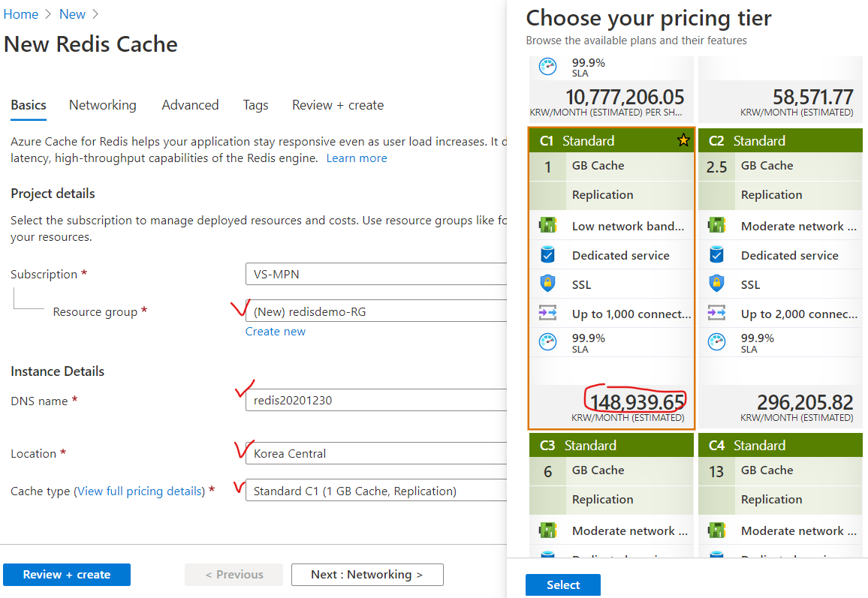
Task: Click the SLA gauge icon in C2 card
Action: 717,343
